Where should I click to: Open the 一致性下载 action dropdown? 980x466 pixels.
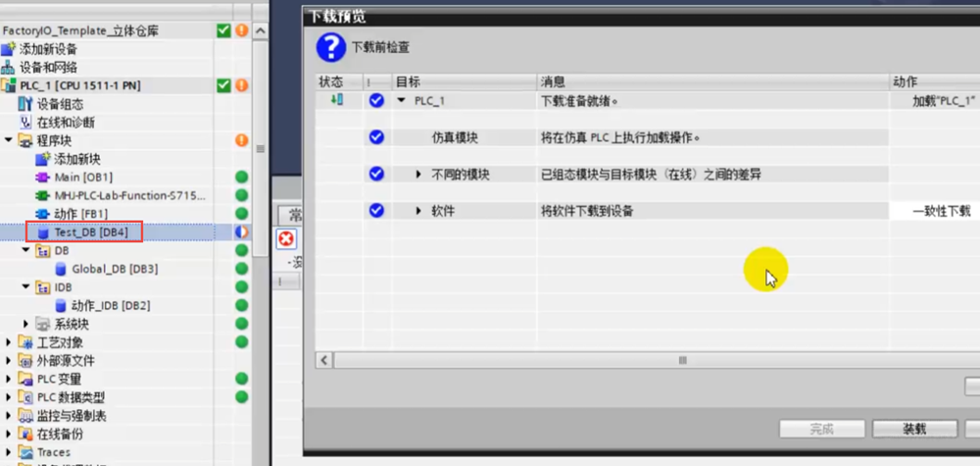(934, 211)
